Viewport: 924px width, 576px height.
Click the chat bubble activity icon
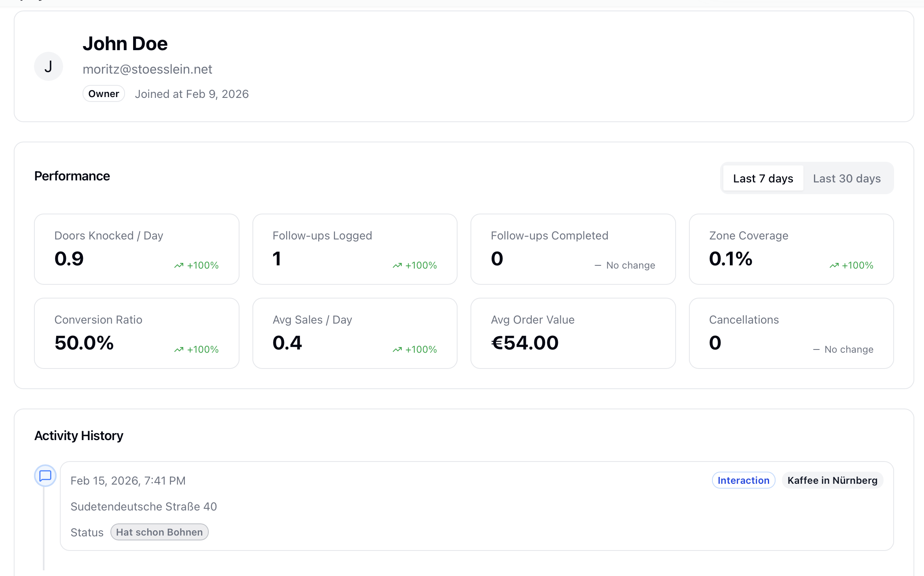[45, 475]
